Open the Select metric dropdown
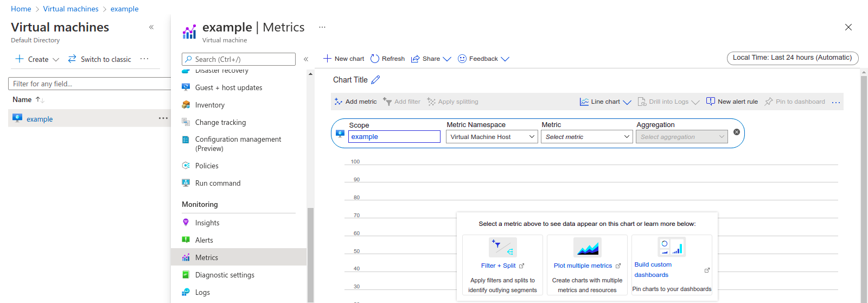This screenshot has width=868, height=303. [586, 137]
